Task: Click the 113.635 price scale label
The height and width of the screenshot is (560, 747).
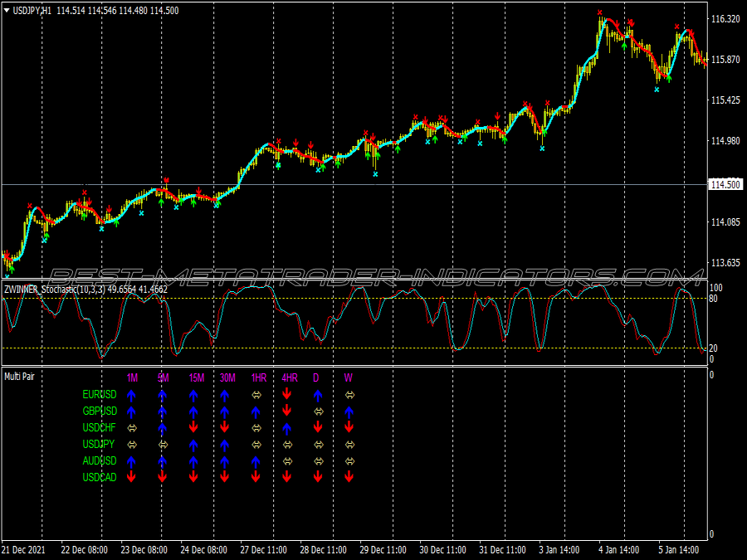Action: [x=725, y=262]
